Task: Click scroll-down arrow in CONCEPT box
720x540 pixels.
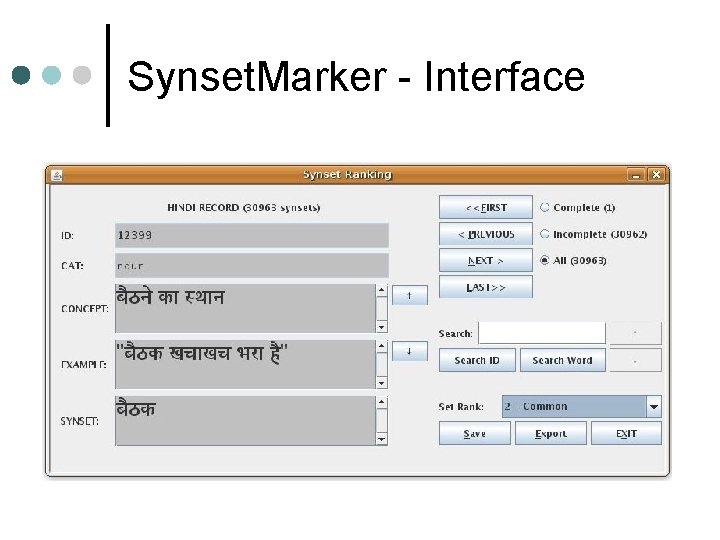Action: point(382,327)
